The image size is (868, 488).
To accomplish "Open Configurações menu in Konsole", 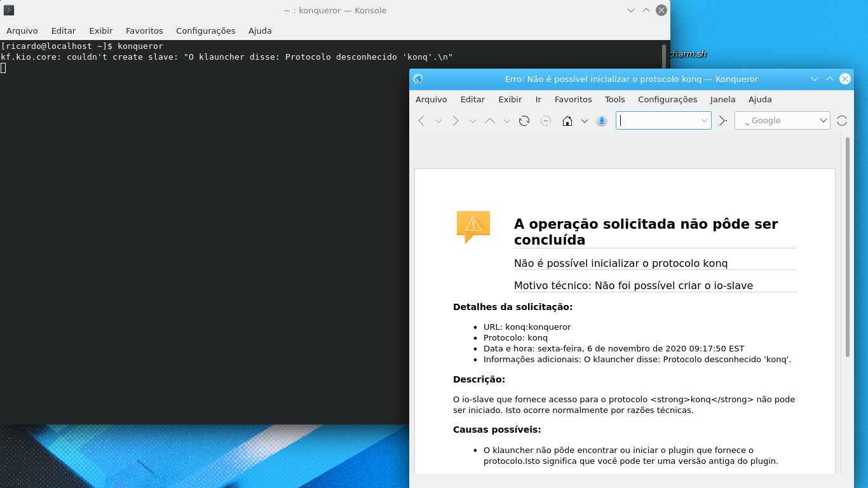I will pos(206,31).
